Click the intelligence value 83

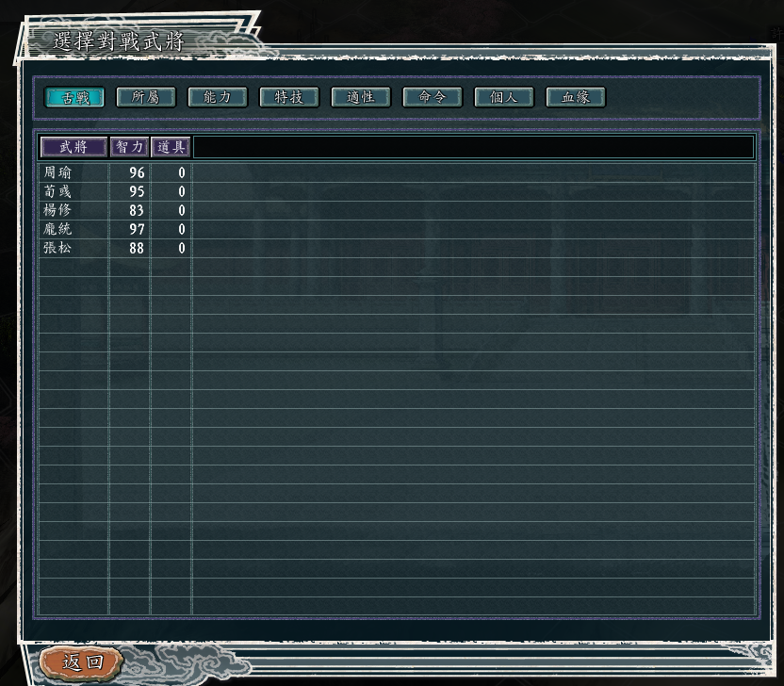[137, 210]
